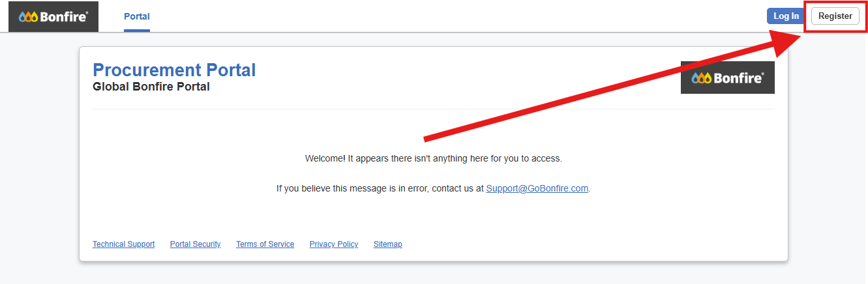Click the Procurement Portal heading
Viewport: 868px width, 284px height.
coord(175,70)
